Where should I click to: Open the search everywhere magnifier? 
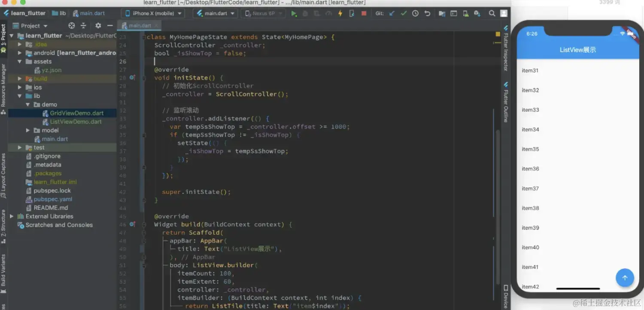coord(492,14)
